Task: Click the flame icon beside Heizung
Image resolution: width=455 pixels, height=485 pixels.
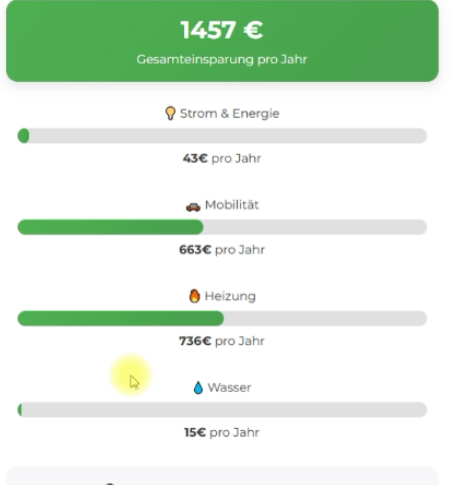Action: click(194, 296)
